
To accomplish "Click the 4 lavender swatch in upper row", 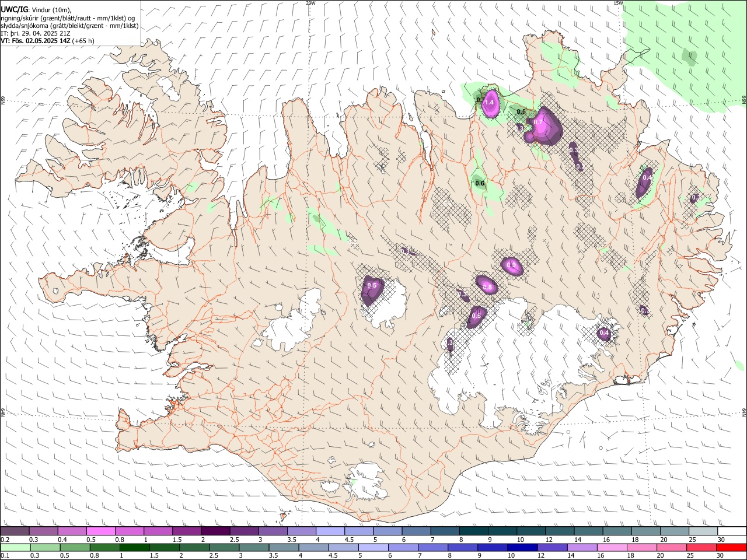I will tap(330, 531).
